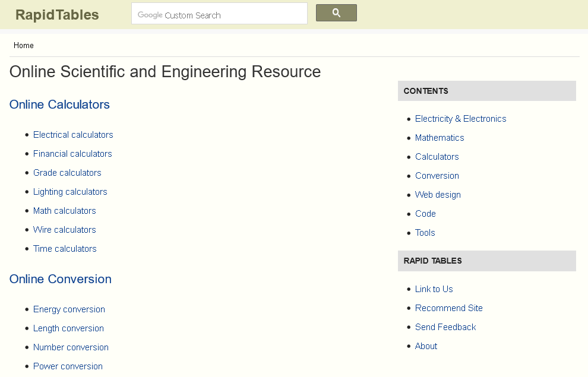
Task: Click the Time calculators link
Action: 65,249
